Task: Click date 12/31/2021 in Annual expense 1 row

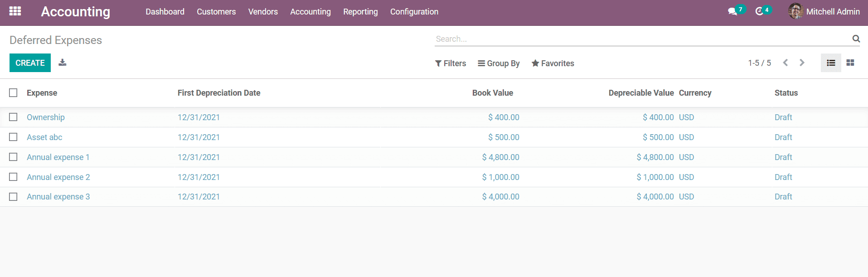Action: (x=199, y=157)
